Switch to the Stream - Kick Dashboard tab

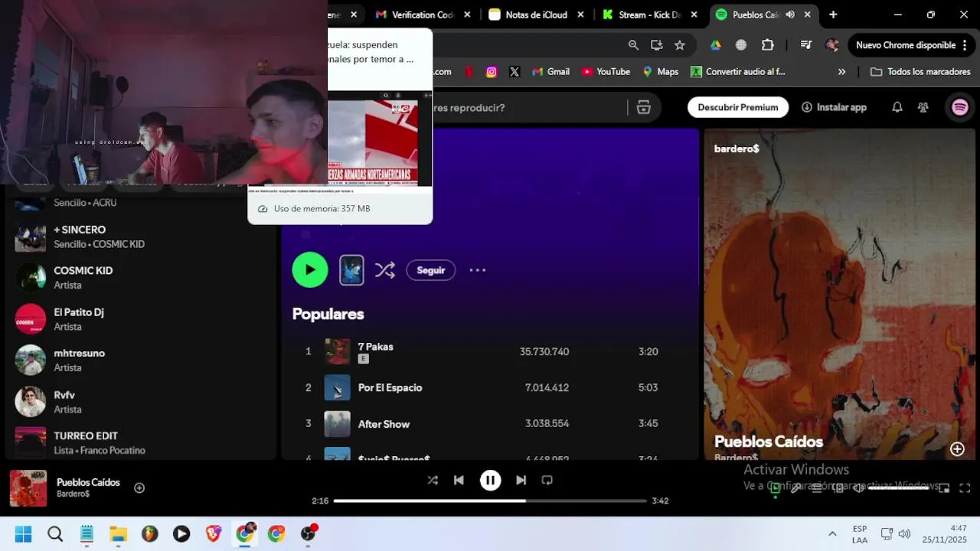click(649, 15)
